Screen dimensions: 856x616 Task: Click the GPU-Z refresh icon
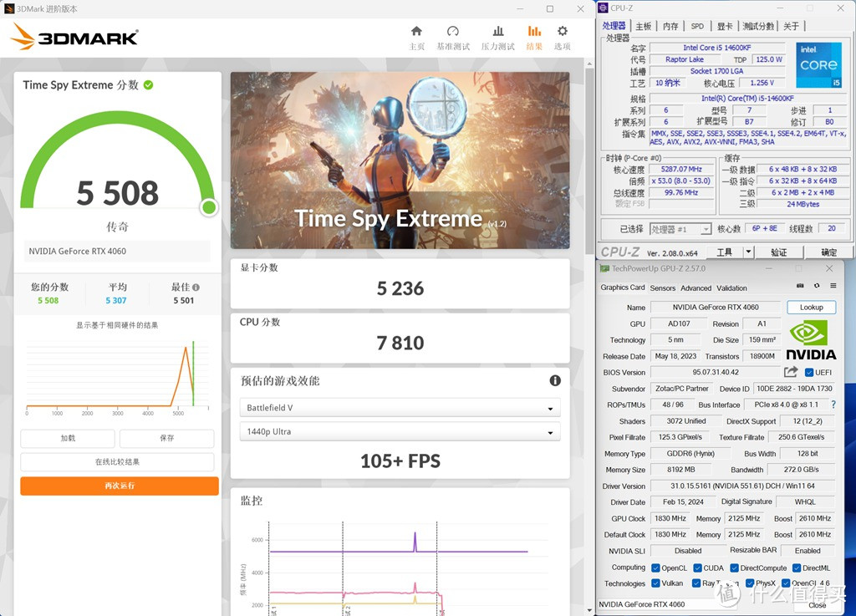pyautogui.click(x=817, y=285)
